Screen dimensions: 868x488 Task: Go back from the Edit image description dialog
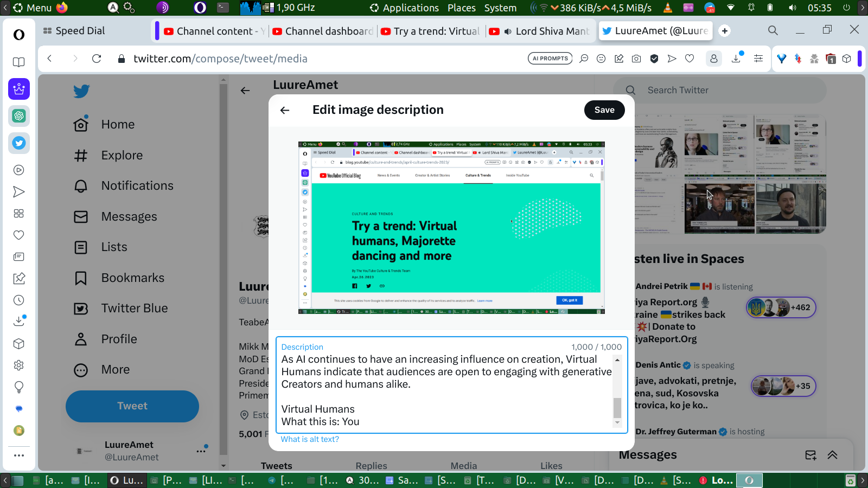click(x=285, y=110)
